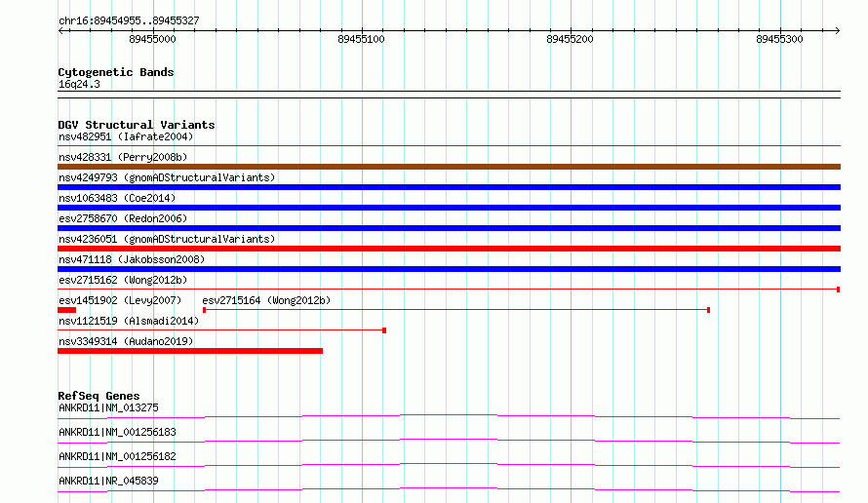
Task: Click the Cytogenetic Bands track title
Action: (116, 72)
